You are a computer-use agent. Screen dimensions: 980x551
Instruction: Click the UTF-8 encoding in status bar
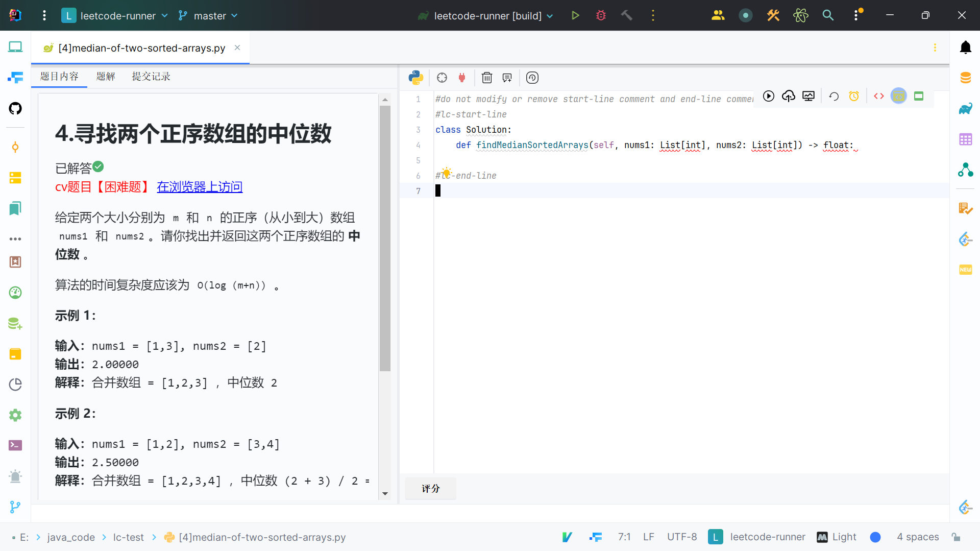(682, 537)
